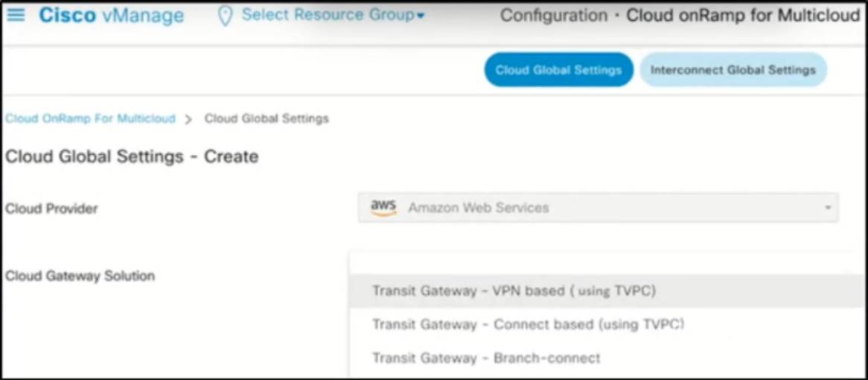The height and width of the screenshot is (380, 868).
Task: Click the Cloud Global Settings - Create heading
Action: coord(132,156)
